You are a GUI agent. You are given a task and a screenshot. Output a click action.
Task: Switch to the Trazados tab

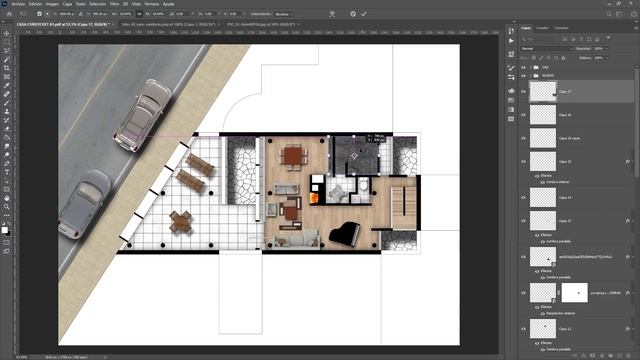(x=561, y=28)
